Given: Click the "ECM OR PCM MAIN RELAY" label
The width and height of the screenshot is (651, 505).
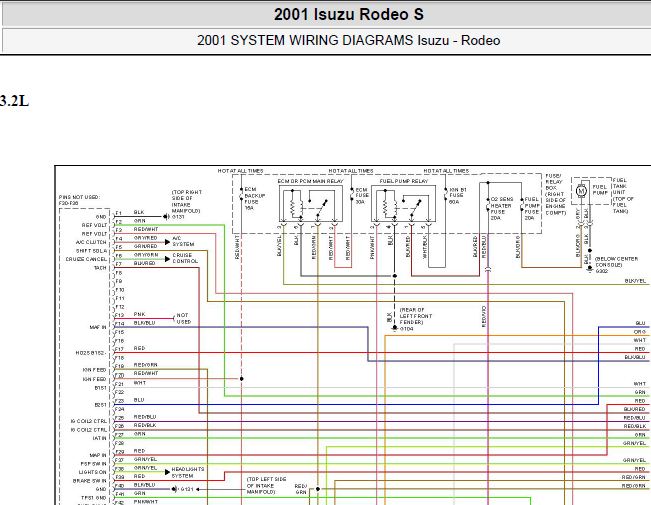Looking at the screenshot, I should tap(311, 181).
